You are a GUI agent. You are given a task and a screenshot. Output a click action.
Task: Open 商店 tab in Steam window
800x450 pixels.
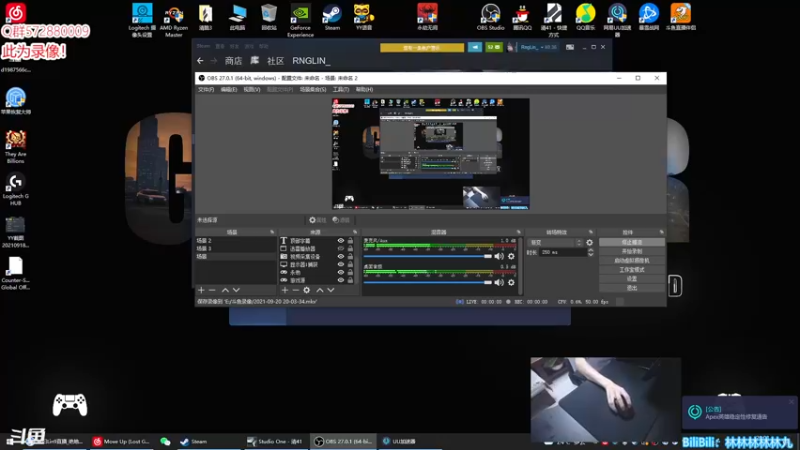(x=233, y=61)
